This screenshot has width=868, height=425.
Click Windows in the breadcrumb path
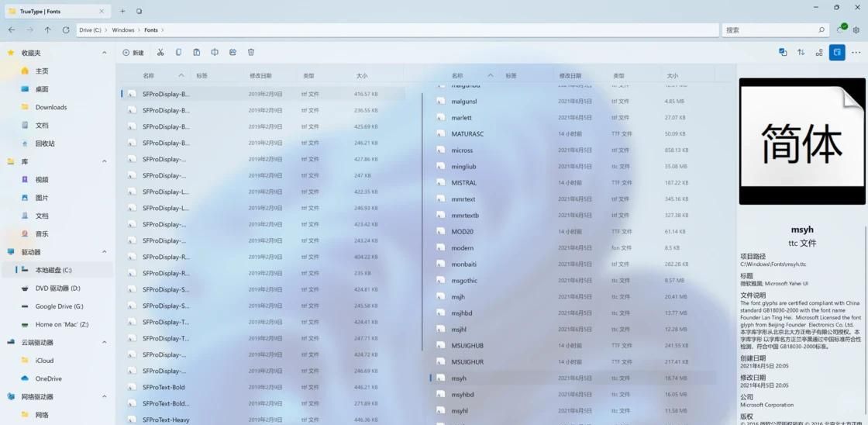123,30
